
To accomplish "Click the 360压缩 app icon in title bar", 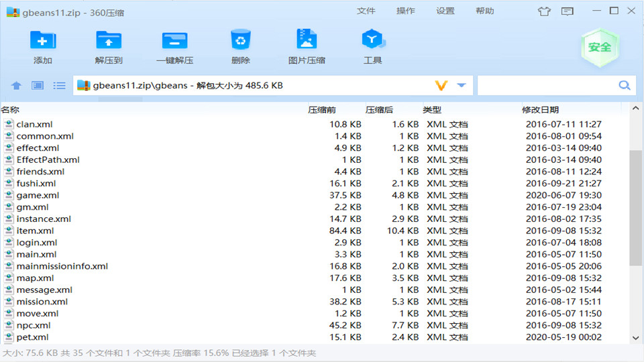I will [x=13, y=12].
